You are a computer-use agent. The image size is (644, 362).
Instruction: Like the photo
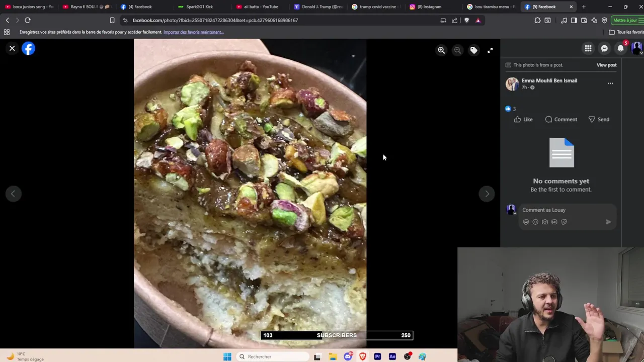523,119
